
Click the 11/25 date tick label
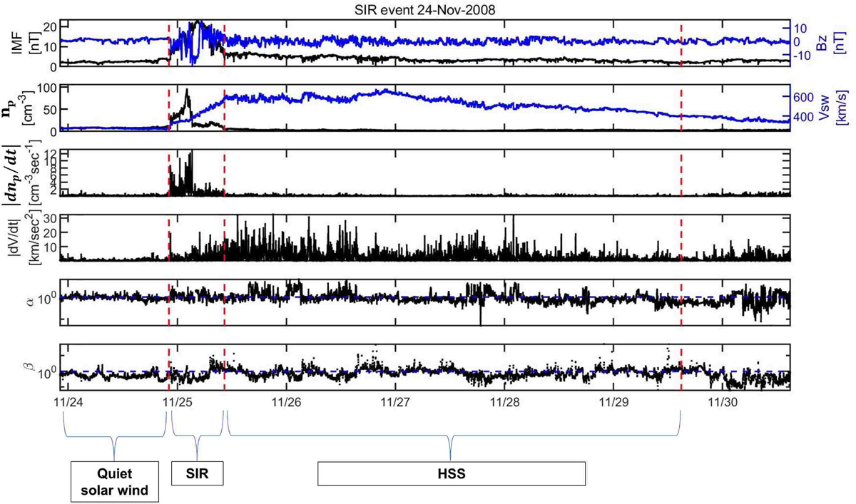177,402
